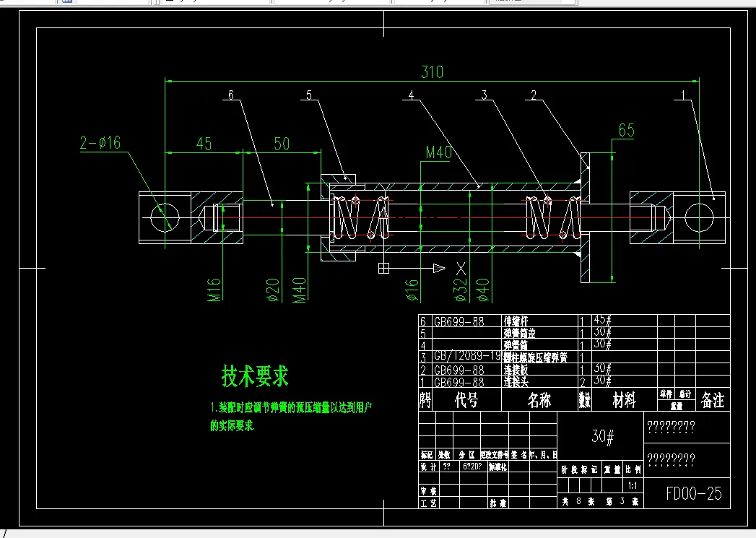Select the 1:1 scale value
Image resolution: width=756 pixels, height=538 pixels.
[633, 486]
